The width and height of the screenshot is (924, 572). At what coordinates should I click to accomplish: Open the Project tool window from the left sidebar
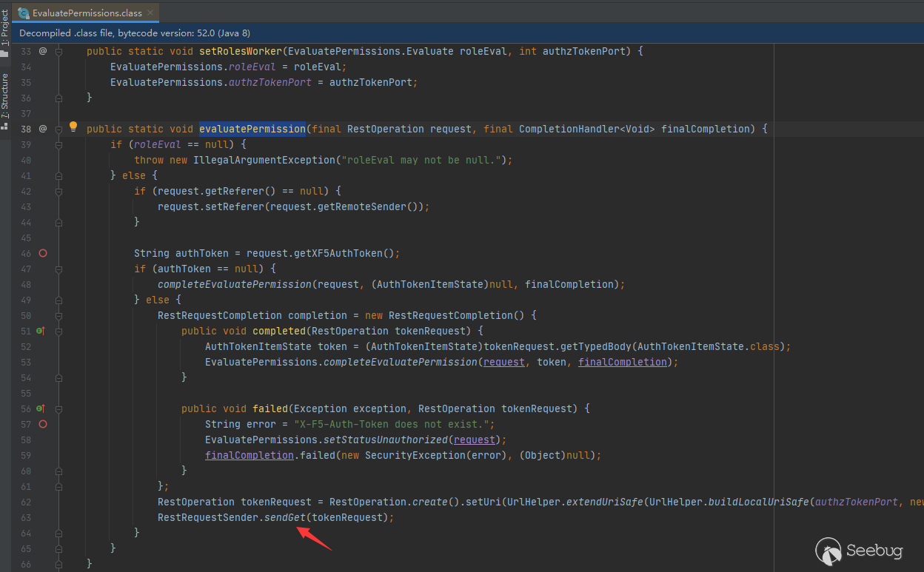tap(5, 31)
